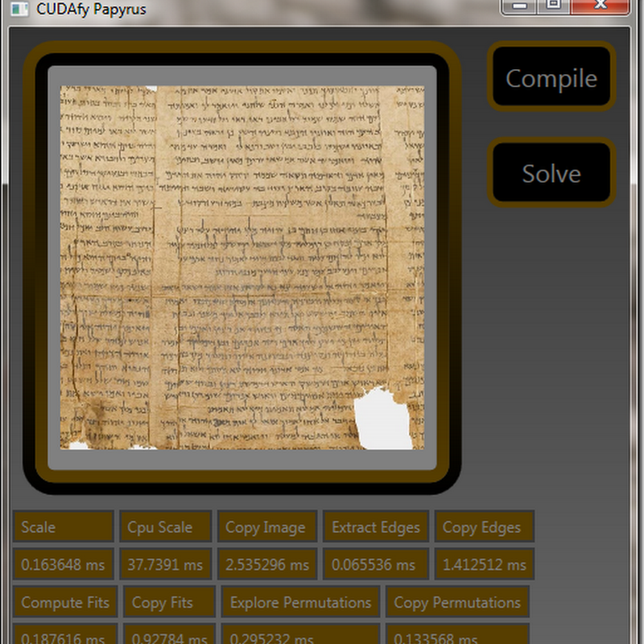Click the Compile button

pyautogui.click(x=551, y=76)
